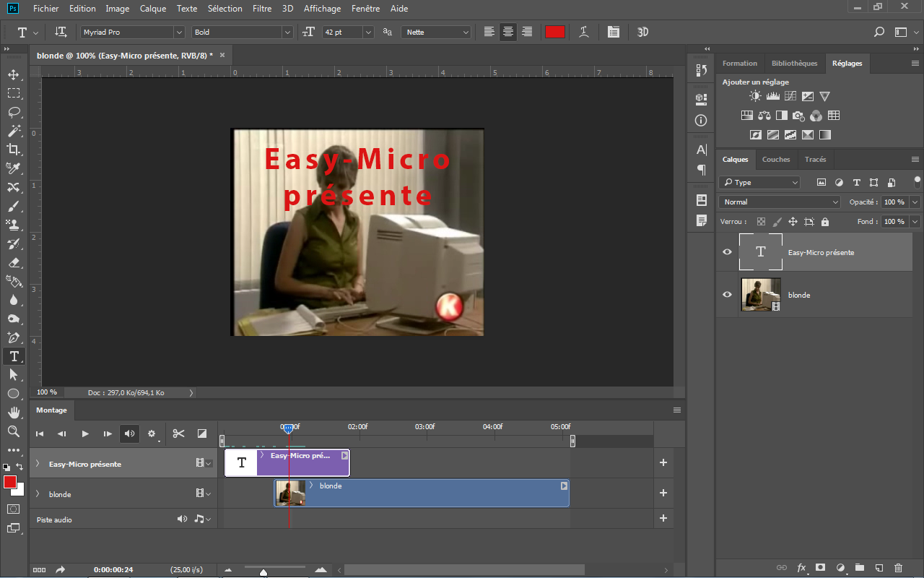Open the Nette anti-aliasing dropdown
The height and width of the screenshot is (578, 924).
[436, 32]
